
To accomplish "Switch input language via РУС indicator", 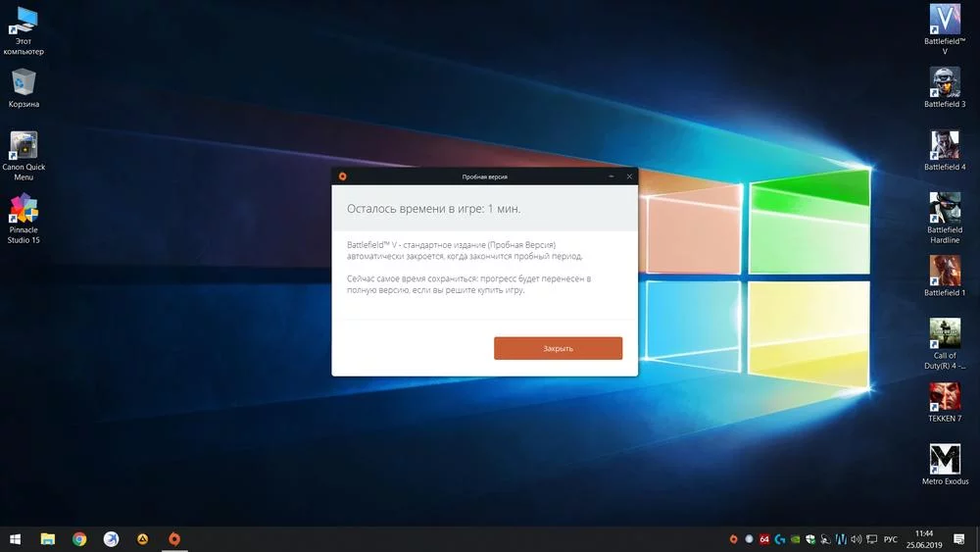I will tap(891, 539).
